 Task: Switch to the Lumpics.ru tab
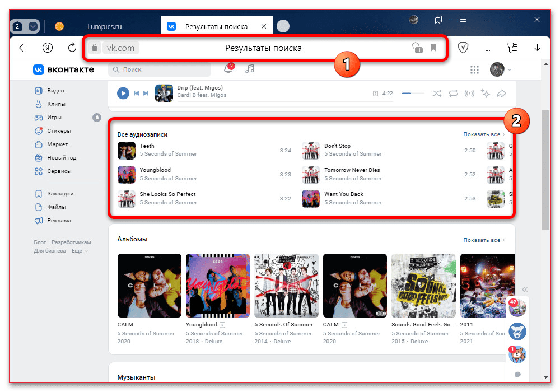tap(104, 26)
